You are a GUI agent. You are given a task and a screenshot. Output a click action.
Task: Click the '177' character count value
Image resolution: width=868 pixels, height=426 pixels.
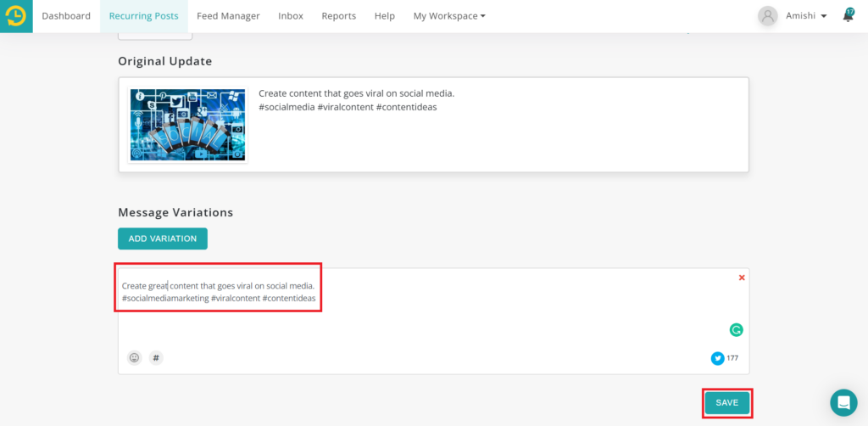tap(732, 358)
